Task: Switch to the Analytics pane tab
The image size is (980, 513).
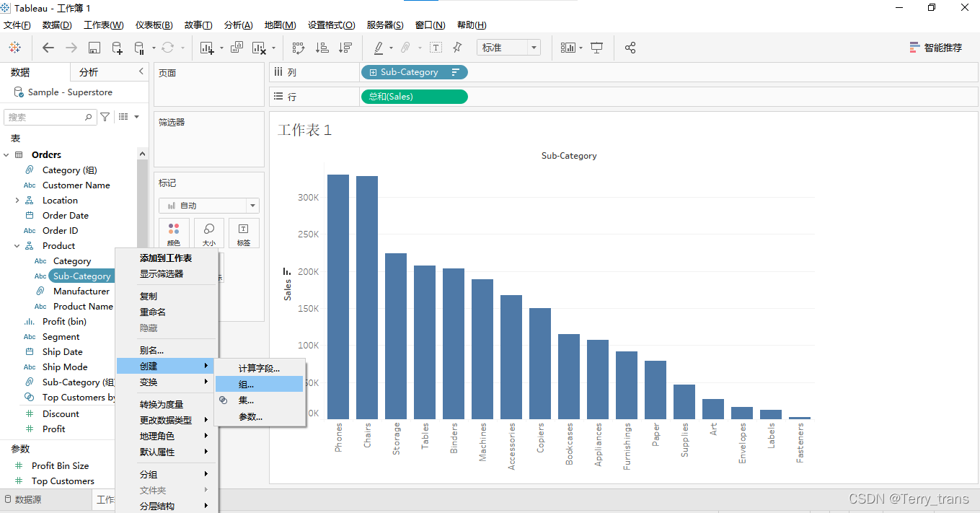Action: click(x=89, y=72)
